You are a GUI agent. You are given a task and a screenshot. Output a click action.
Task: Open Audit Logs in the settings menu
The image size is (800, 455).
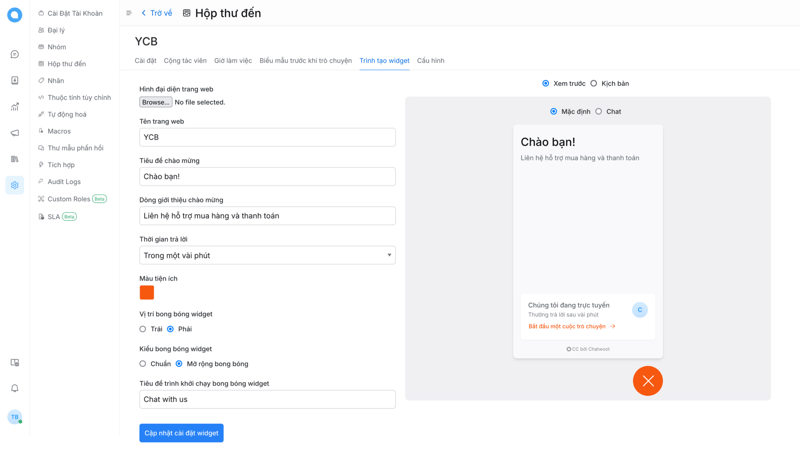click(64, 182)
